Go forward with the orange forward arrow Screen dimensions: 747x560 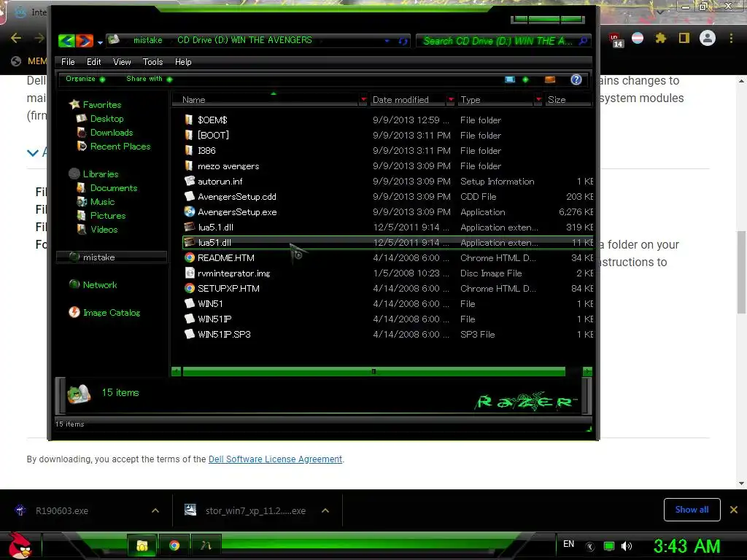click(85, 41)
